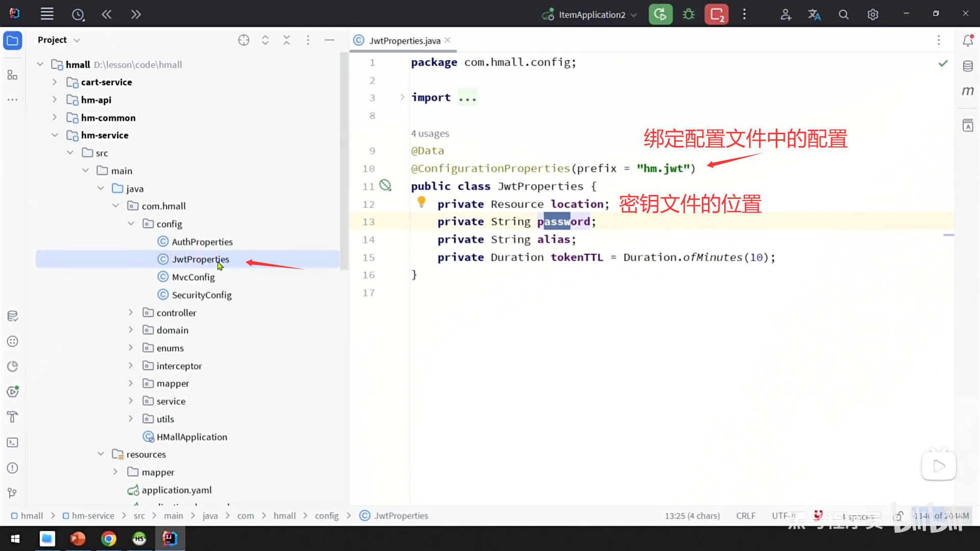Viewport: 980px width, 551px height.
Task: Open Git version control tool window
Action: 13,493
